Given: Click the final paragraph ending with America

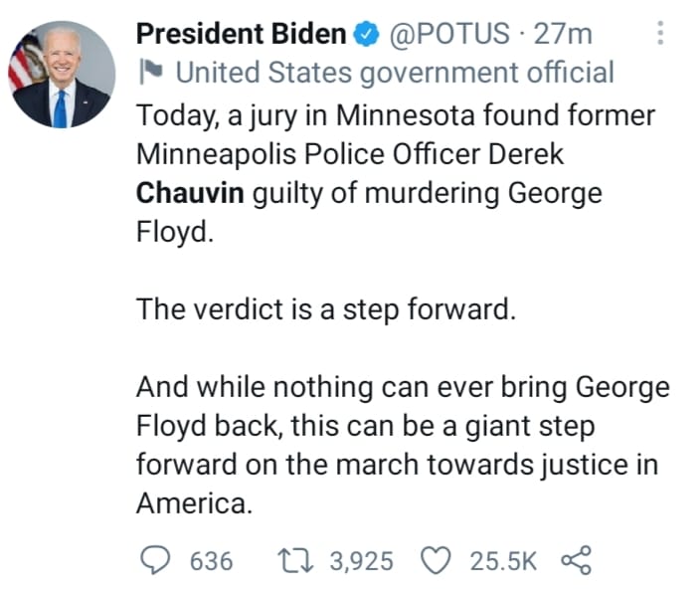Looking at the screenshot, I should pos(403,445).
